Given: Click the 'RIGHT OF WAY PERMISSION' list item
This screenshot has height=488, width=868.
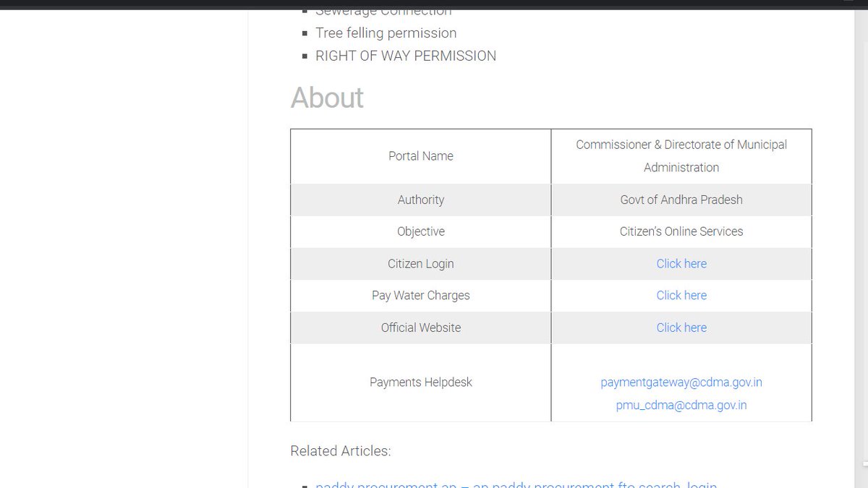Looking at the screenshot, I should click(406, 56).
